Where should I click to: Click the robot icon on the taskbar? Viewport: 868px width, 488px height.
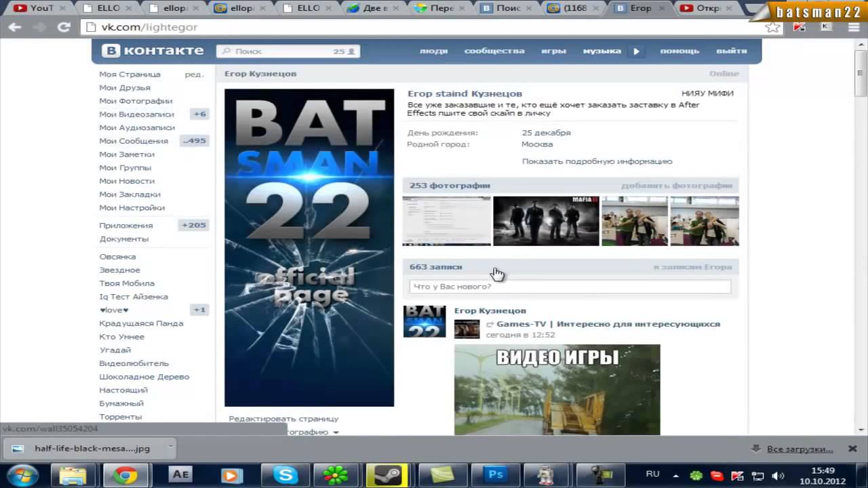[547, 475]
